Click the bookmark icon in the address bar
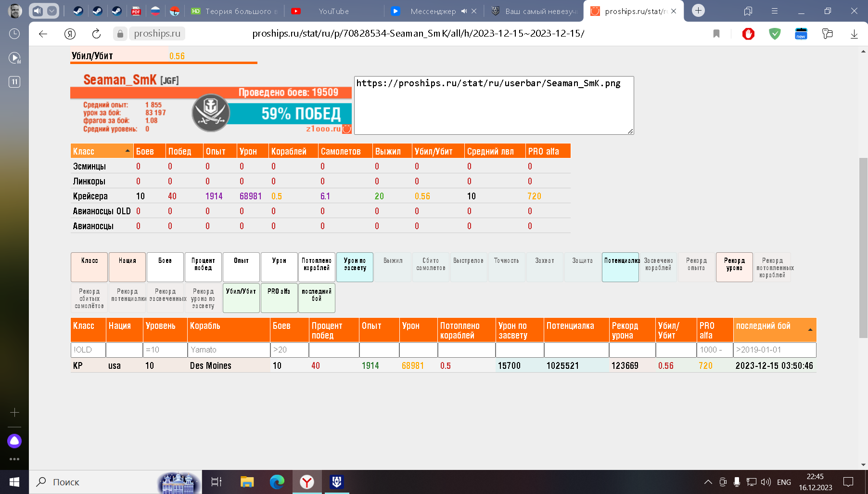Screen dimensions: 868x494 [716, 34]
